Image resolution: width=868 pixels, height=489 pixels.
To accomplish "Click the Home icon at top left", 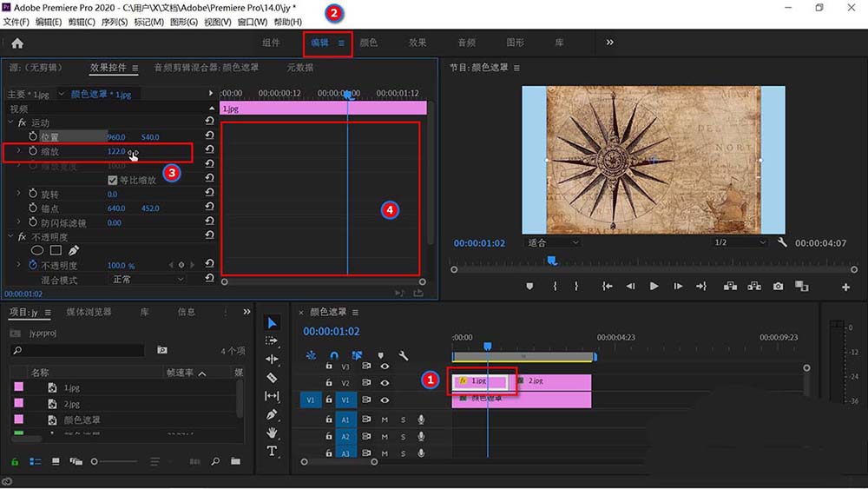I will pos(16,43).
